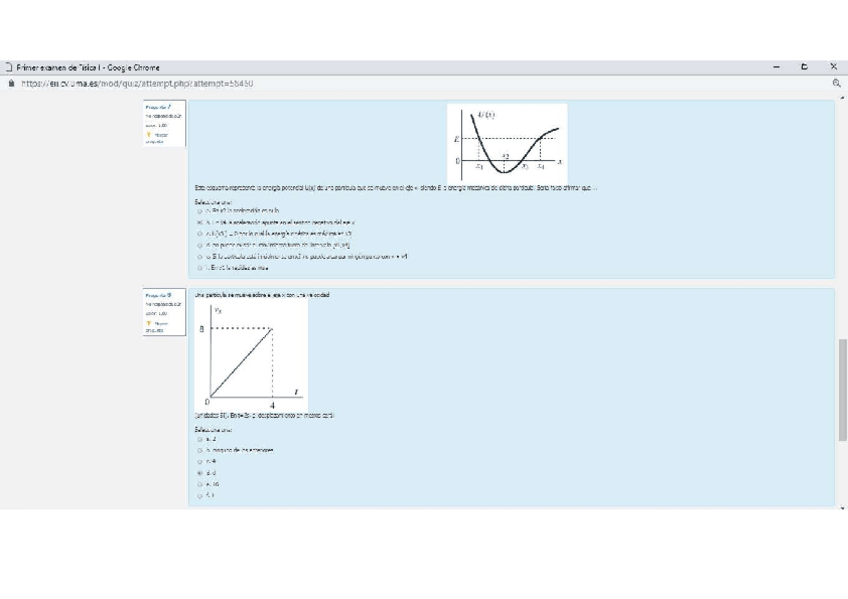Image resolution: width=848 pixels, height=599 pixels.
Task: Close the Chrome exam window
Action: click(x=833, y=66)
